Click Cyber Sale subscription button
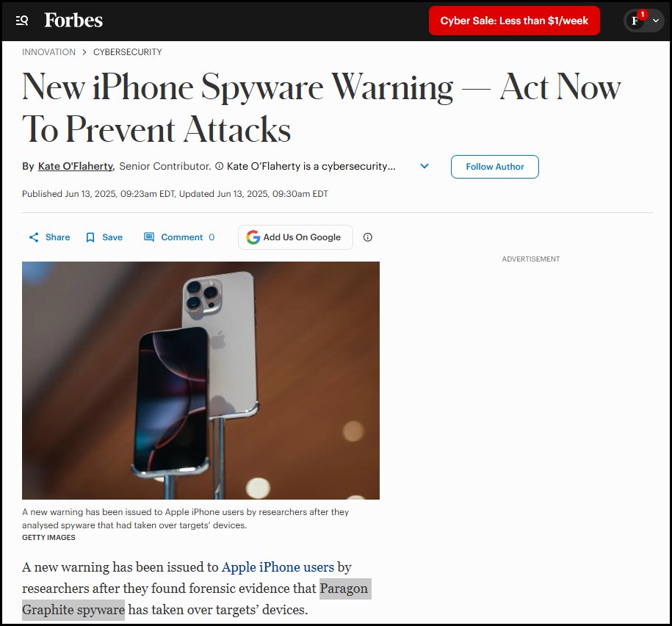The image size is (672, 626). (x=514, y=21)
